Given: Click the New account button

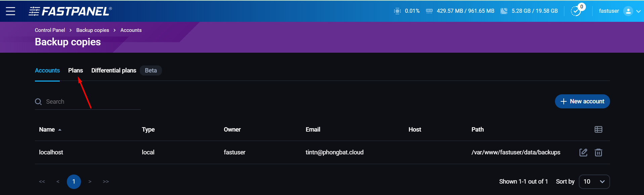Looking at the screenshot, I should [582, 101].
